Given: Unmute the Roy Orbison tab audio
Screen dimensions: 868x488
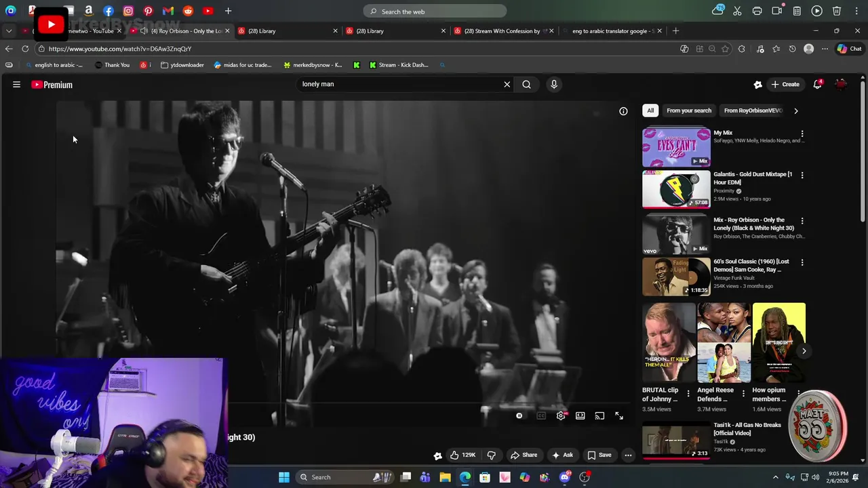Looking at the screenshot, I should (144, 31).
